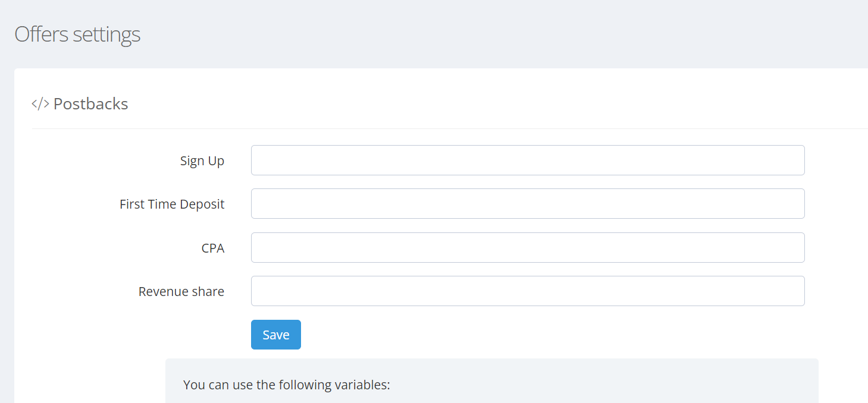Click the Offers settings page title
Screen dimensions: 868x403
point(77,34)
